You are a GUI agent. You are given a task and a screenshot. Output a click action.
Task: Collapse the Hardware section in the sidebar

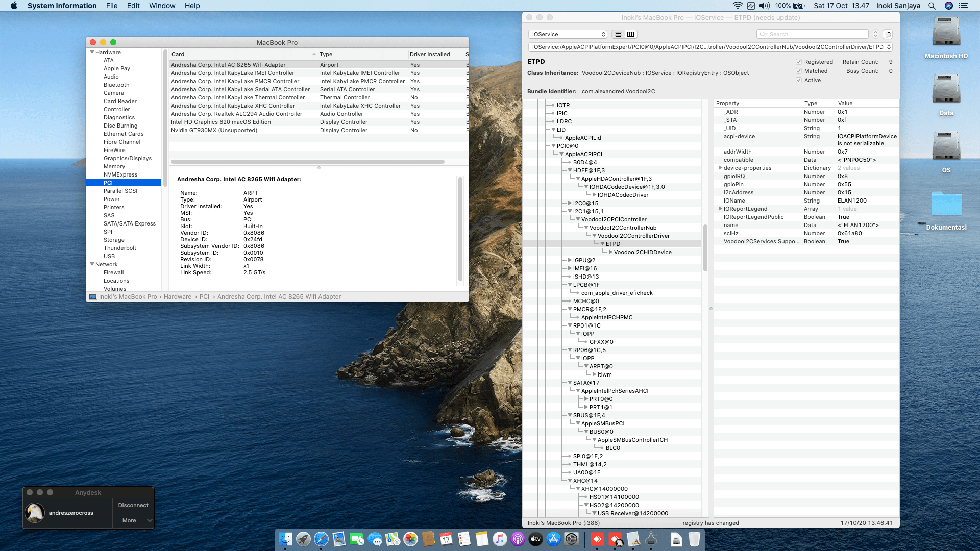pyautogui.click(x=92, y=52)
